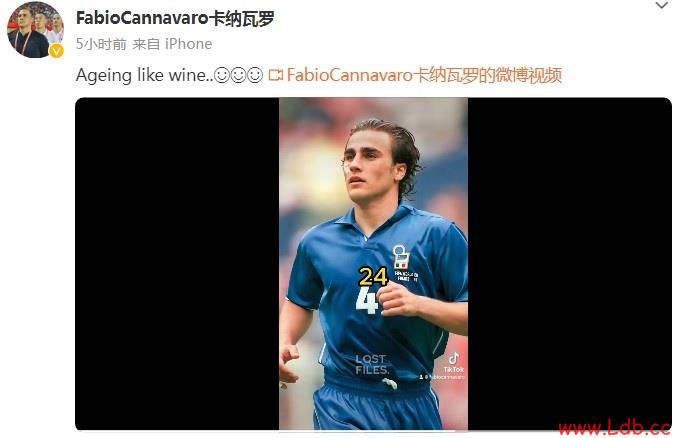Click the last smiley emoji
This screenshot has width=680, height=438.
click(x=255, y=75)
